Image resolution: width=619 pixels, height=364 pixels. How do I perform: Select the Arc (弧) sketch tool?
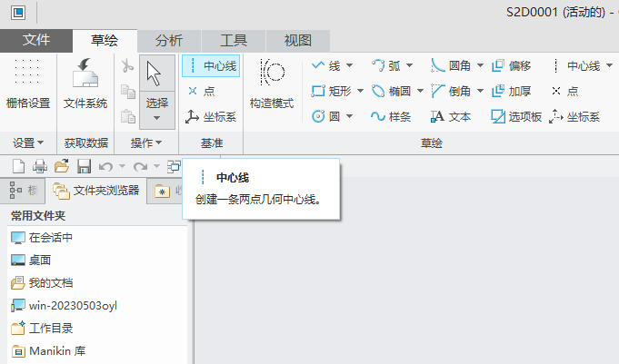point(385,66)
